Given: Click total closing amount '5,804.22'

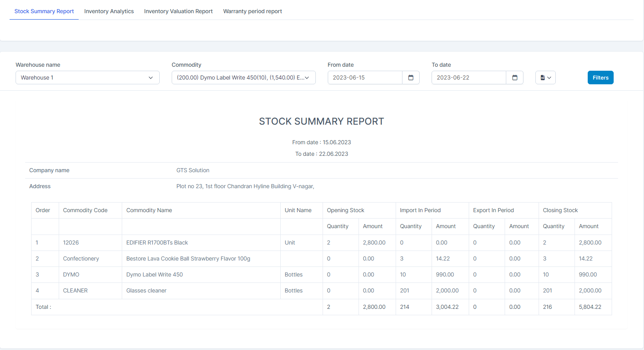Looking at the screenshot, I should click(590, 307).
